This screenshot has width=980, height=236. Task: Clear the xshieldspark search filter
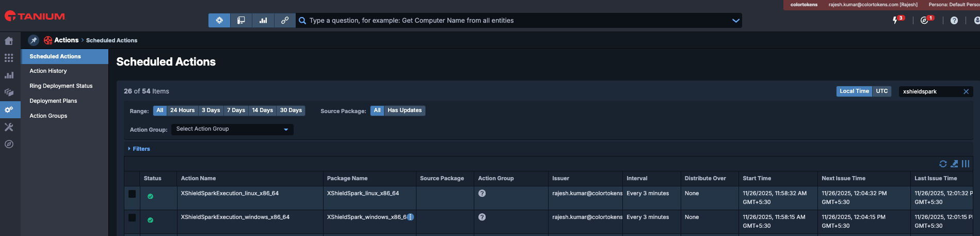[x=966, y=91]
